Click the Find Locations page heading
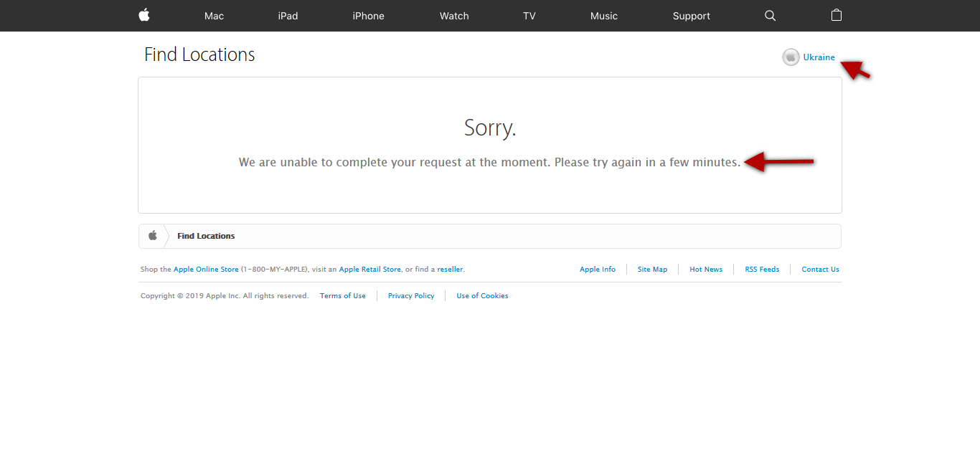Screen dimensions: 980x471 (199, 54)
